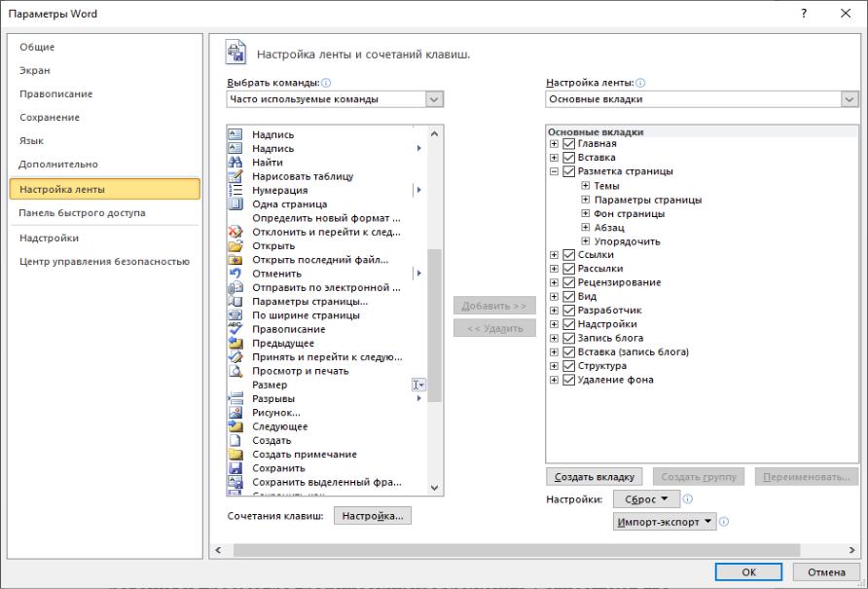
Task: Click the horizontal scrollbar left arrow
Action: click(x=218, y=550)
